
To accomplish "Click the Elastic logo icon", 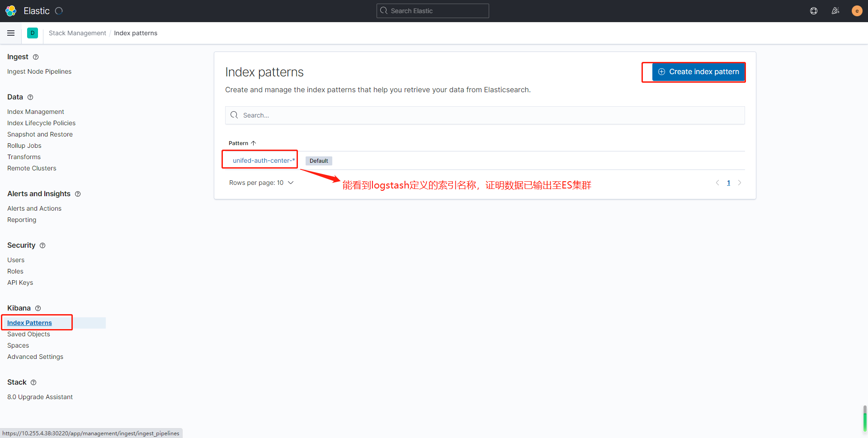I will point(11,11).
